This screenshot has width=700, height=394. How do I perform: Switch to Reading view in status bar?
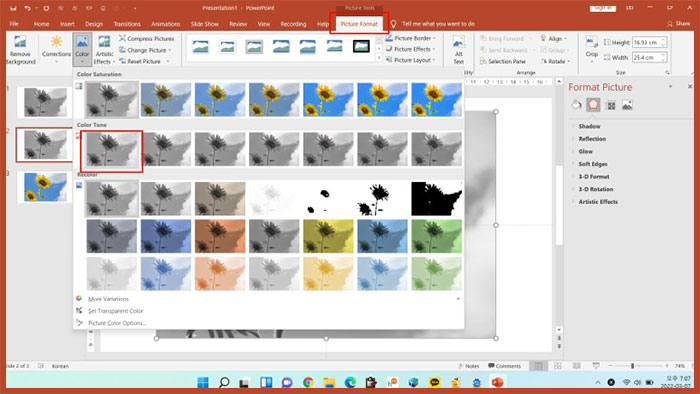(576, 366)
